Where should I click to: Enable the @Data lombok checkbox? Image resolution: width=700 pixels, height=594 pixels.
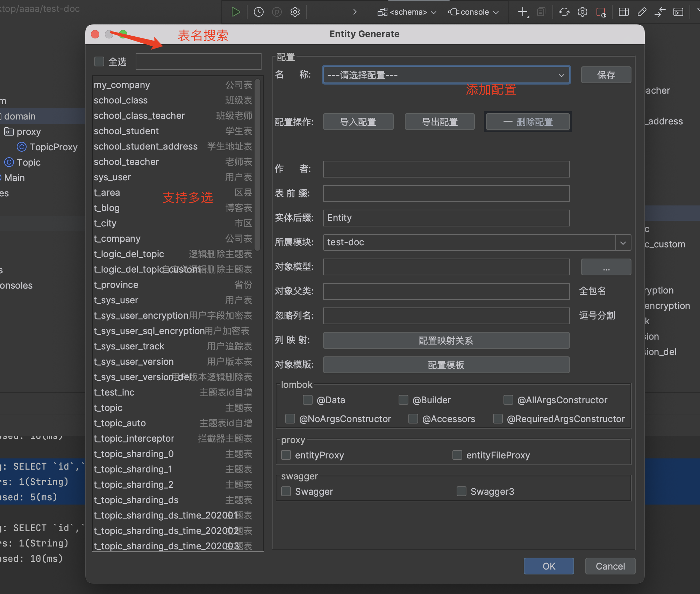click(308, 400)
